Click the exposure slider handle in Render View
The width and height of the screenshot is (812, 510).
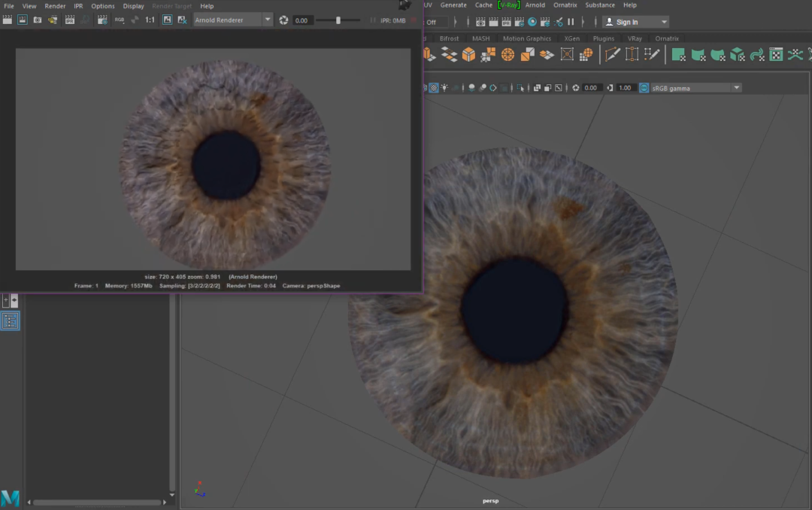338,20
